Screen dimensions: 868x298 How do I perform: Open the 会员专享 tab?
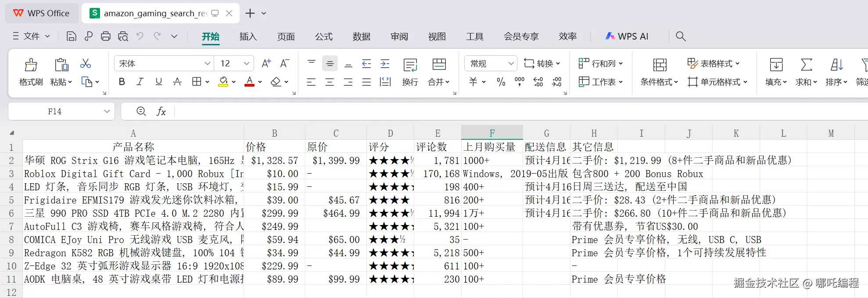(x=521, y=36)
